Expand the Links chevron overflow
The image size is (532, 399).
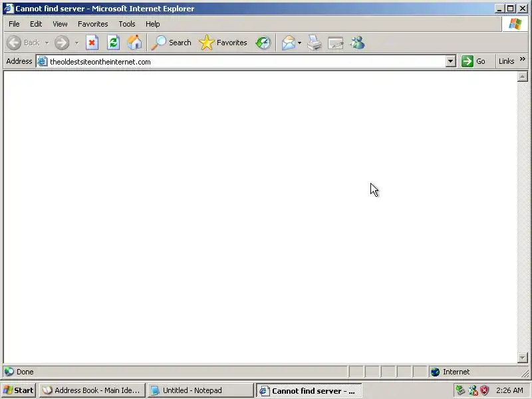(523, 59)
